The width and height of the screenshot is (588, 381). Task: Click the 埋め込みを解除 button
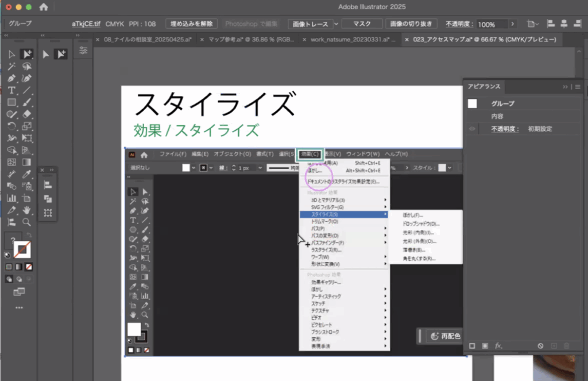tap(192, 24)
